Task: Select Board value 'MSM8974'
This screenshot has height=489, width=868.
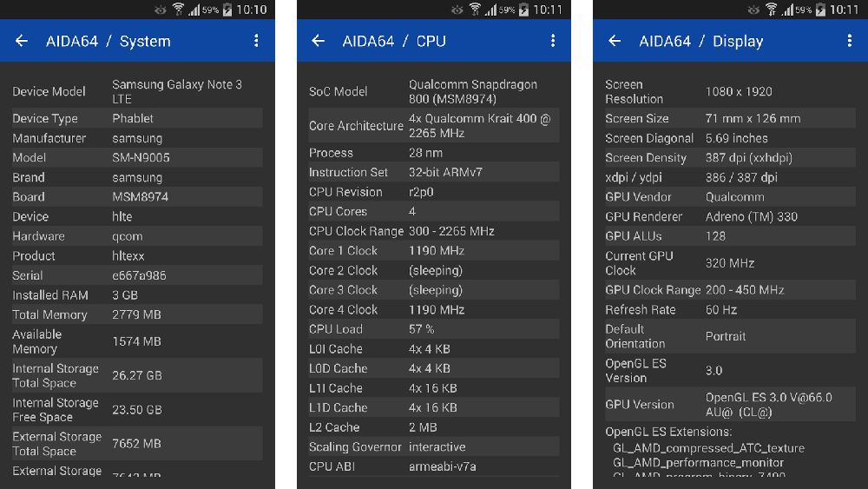Action: (140, 197)
